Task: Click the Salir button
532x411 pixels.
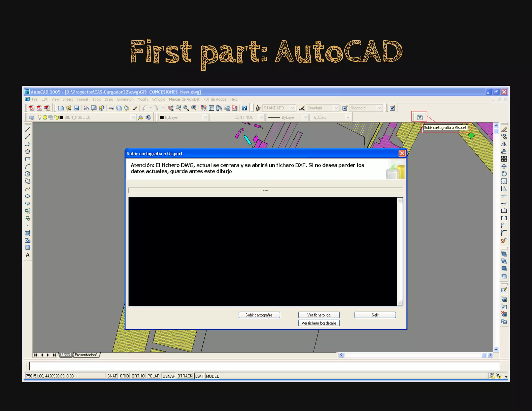Action: 375,315
